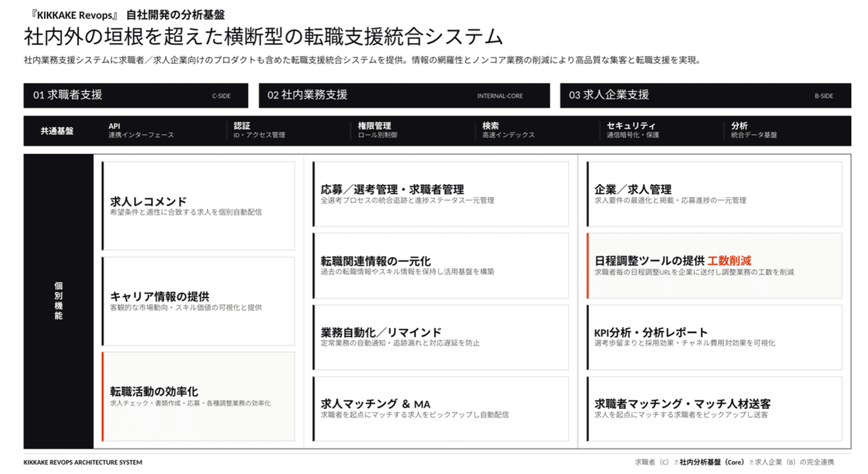
Task: Click the 権限管理 ロール別制御 item
Action: click(377, 130)
